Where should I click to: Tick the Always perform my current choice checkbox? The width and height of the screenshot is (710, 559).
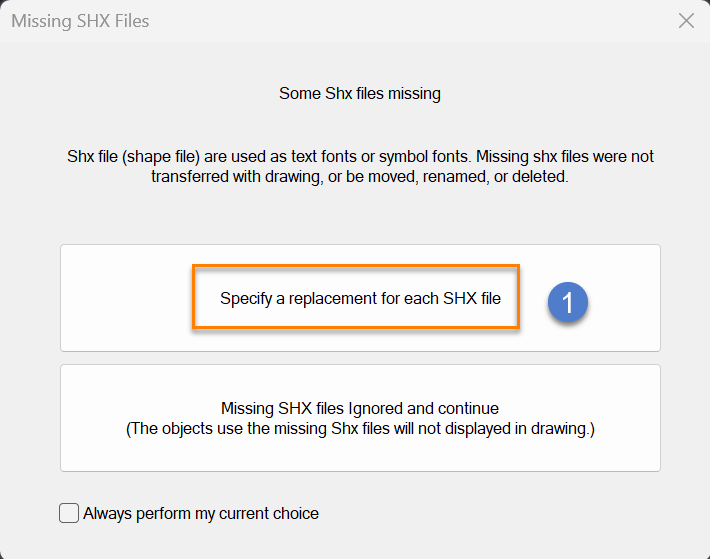pos(69,513)
